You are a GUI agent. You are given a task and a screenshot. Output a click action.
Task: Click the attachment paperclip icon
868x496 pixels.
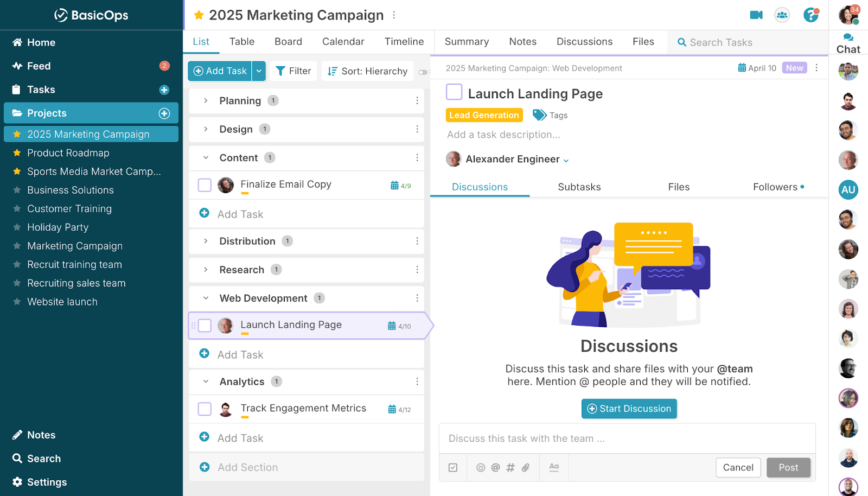click(526, 467)
